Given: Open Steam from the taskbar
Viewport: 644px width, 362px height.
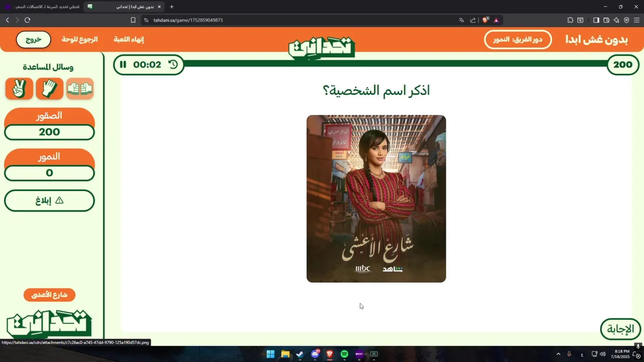Looking at the screenshot, I should (300, 354).
